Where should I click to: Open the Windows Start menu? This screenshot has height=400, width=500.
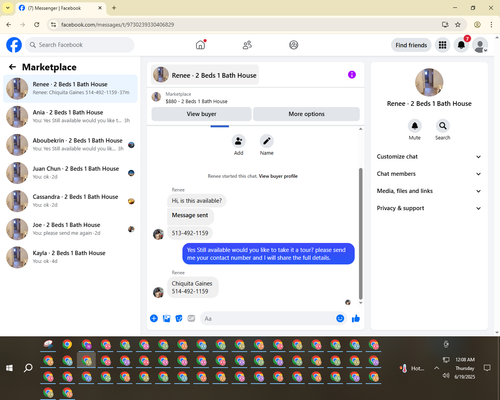9,368
